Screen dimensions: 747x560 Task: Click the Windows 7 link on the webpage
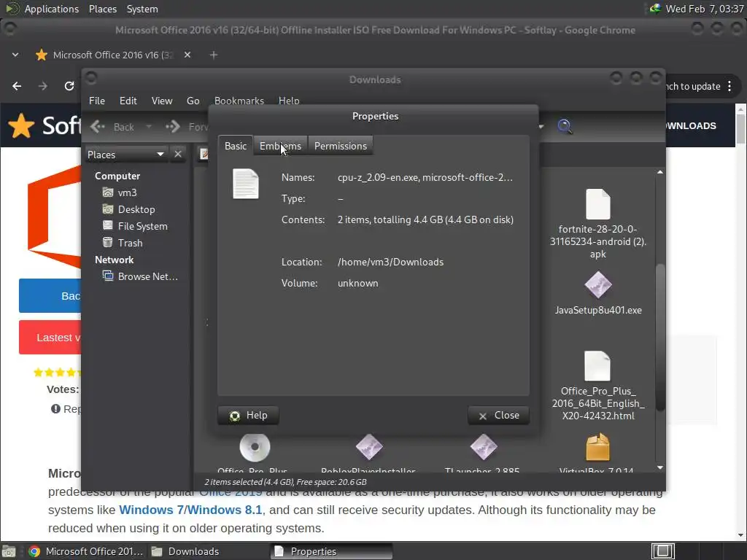151,510
